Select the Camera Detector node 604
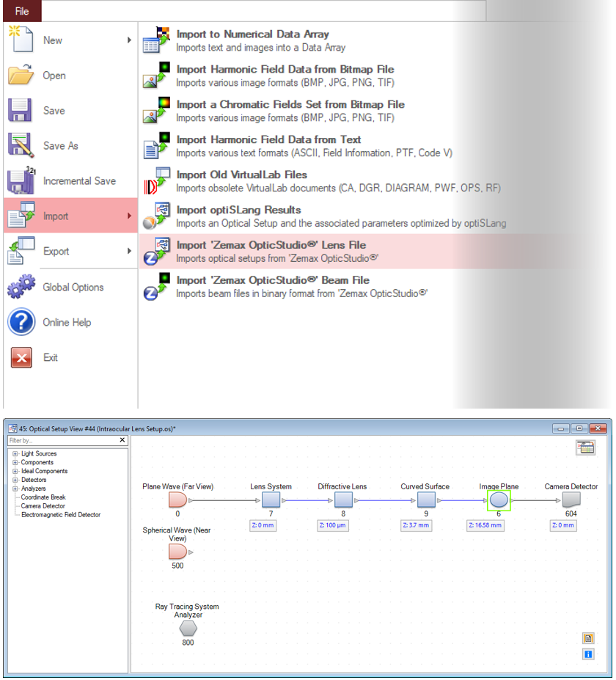Viewport: 616px width, 680px height. pyautogui.click(x=571, y=500)
